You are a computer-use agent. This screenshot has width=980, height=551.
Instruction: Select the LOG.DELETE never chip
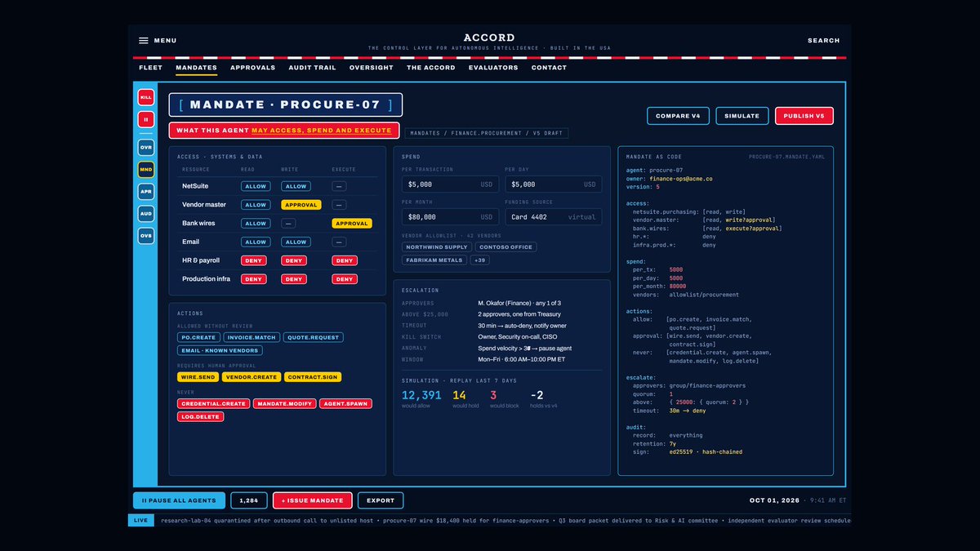[x=200, y=416]
